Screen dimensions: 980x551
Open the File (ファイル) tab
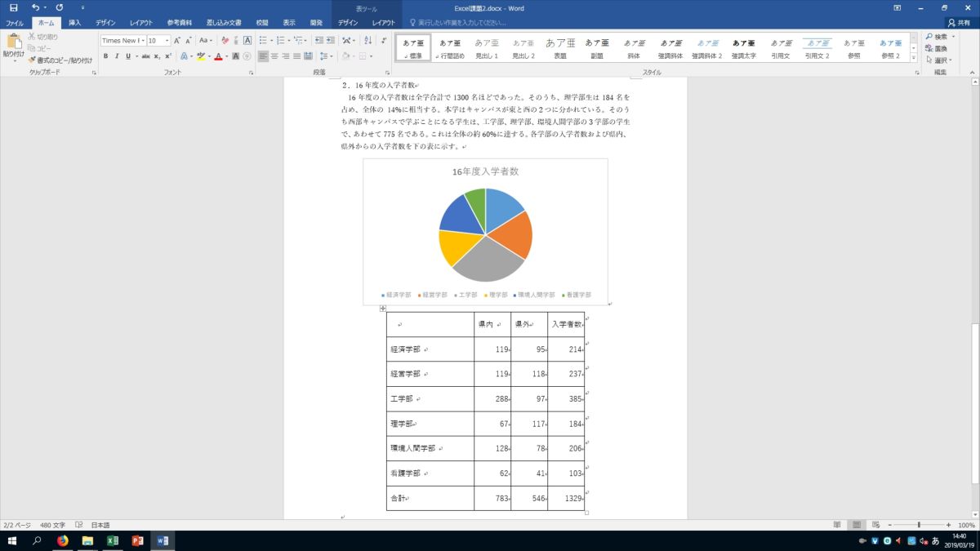point(15,23)
